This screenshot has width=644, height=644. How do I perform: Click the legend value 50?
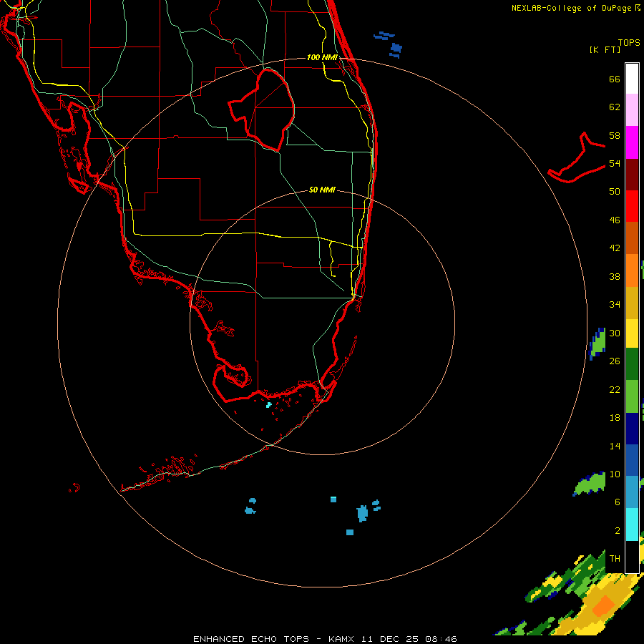tap(615, 191)
